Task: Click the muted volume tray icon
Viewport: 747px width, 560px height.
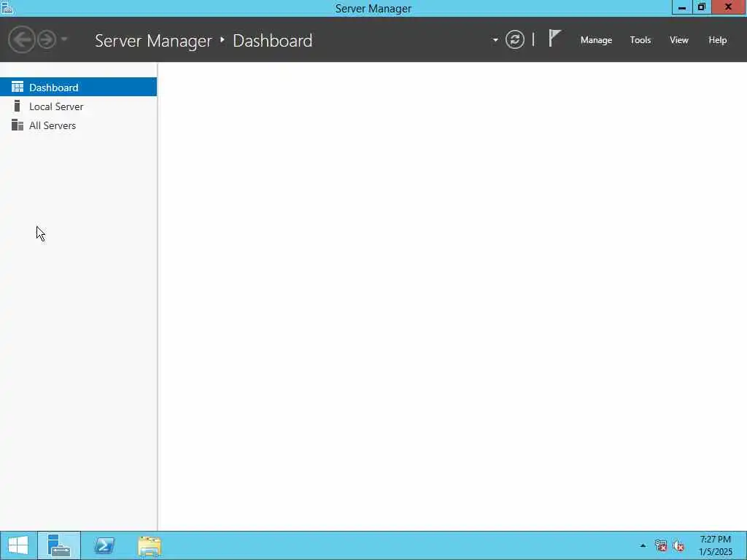Action: click(x=678, y=545)
